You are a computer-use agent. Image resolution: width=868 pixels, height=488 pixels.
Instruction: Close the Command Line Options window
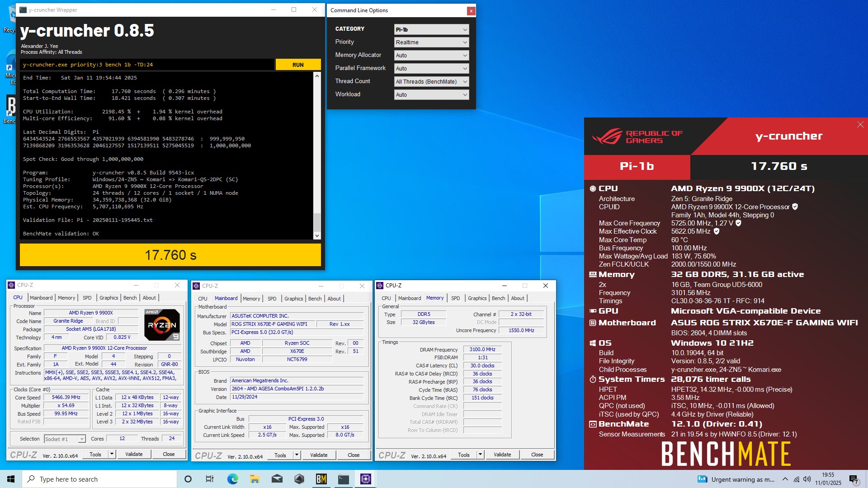coord(471,10)
